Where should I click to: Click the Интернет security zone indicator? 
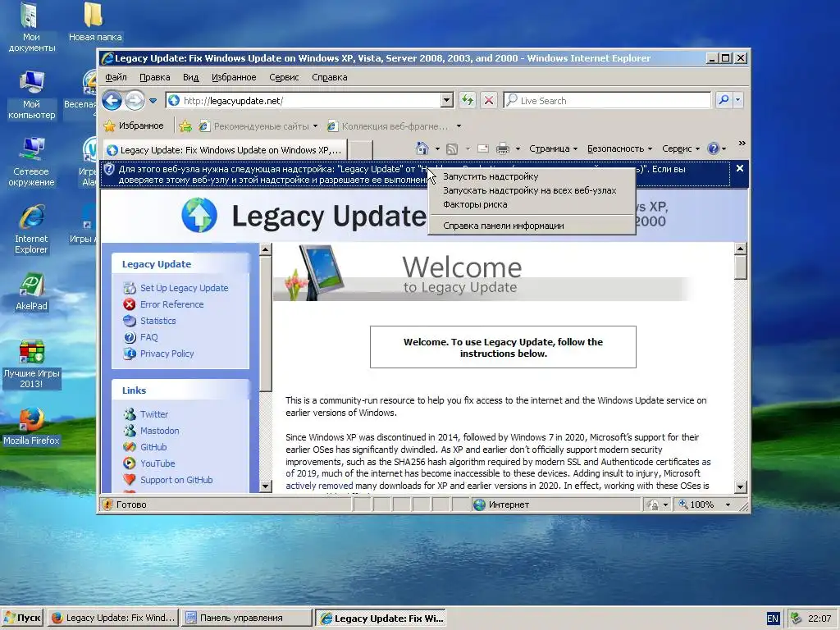(x=502, y=504)
